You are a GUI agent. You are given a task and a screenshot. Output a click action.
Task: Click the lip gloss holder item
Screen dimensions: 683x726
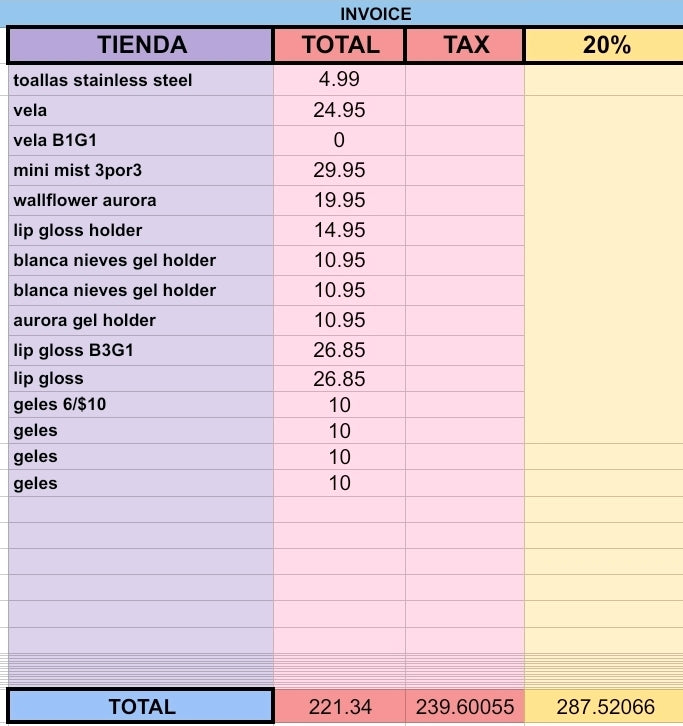point(141,231)
